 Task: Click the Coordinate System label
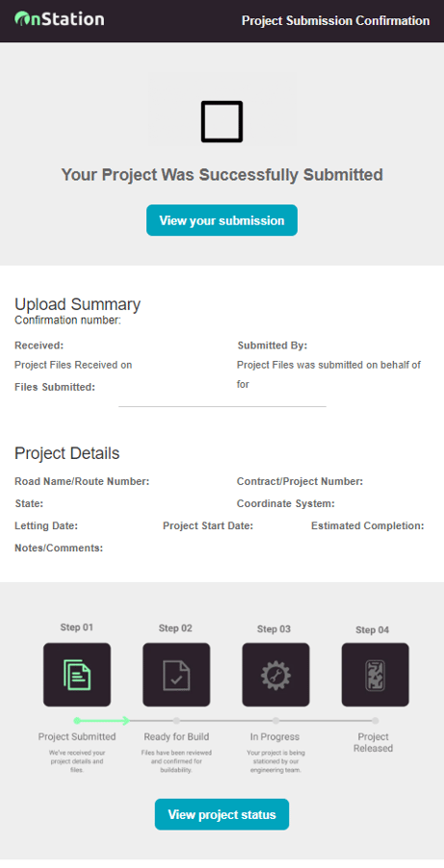click(x=285, y=503)
